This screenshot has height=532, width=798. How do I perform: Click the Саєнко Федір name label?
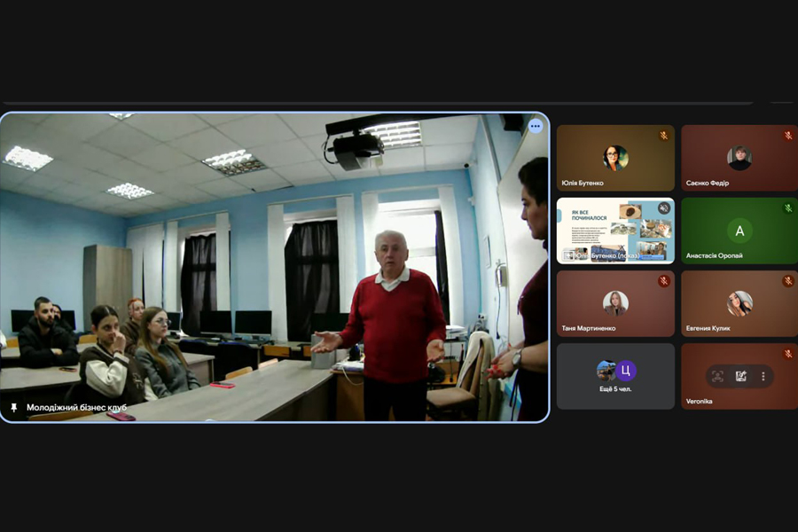pyautogui.click(x=708, y=183)
